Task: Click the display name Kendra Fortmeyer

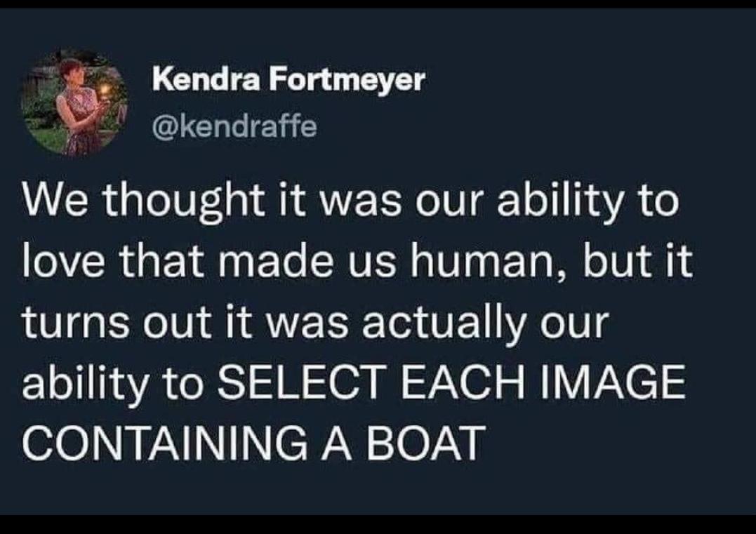Action: click(289, 81)
